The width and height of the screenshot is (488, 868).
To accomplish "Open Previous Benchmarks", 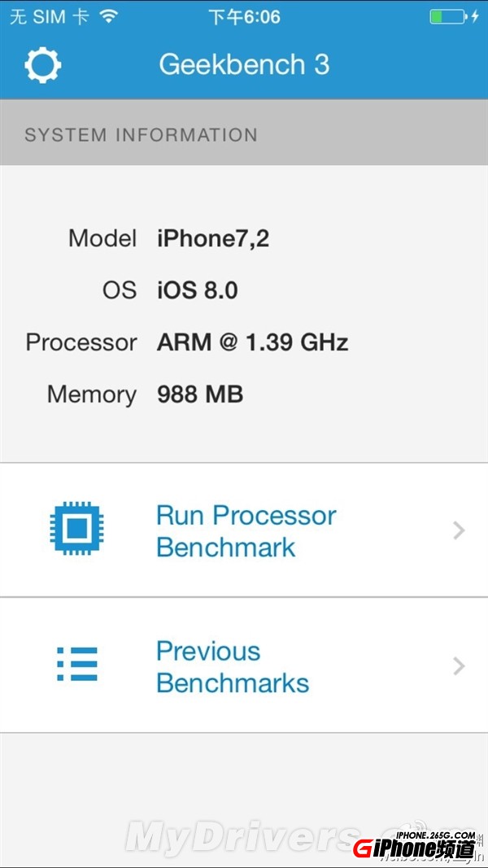I will [233, 666].
